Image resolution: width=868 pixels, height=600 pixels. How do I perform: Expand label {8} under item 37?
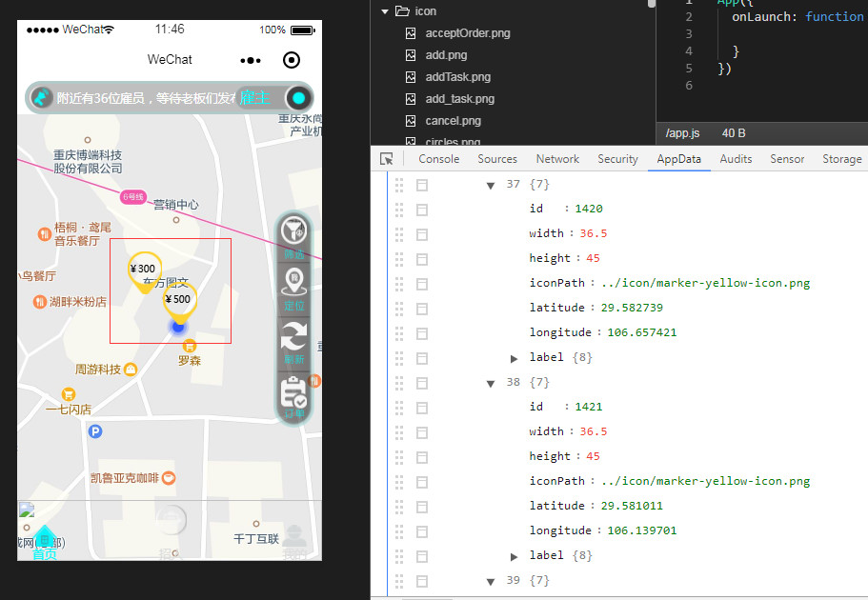514,359
